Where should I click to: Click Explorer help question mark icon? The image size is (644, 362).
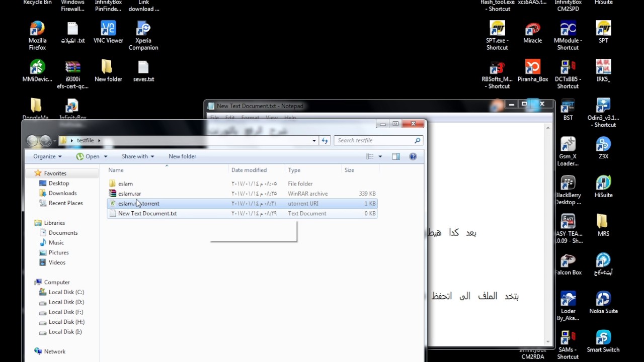(x=413, y=156)
